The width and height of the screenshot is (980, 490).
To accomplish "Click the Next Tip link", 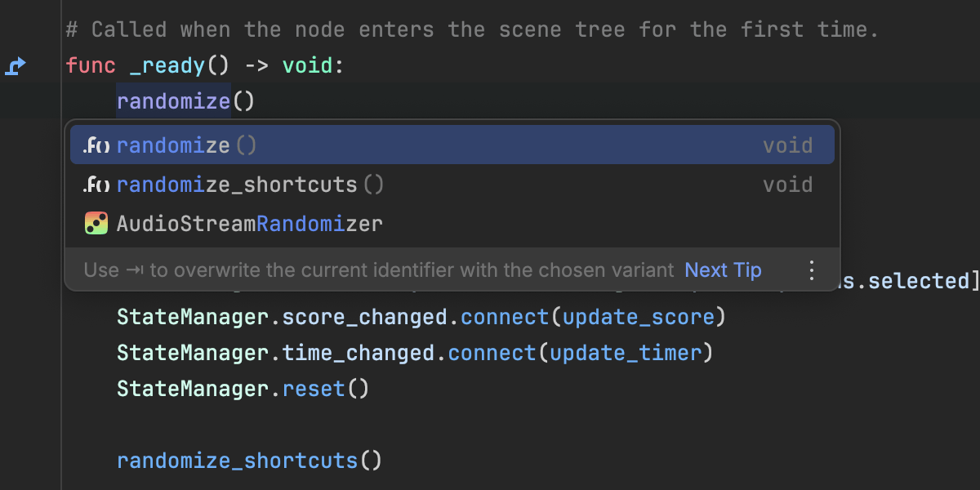I will coord(723,269).
